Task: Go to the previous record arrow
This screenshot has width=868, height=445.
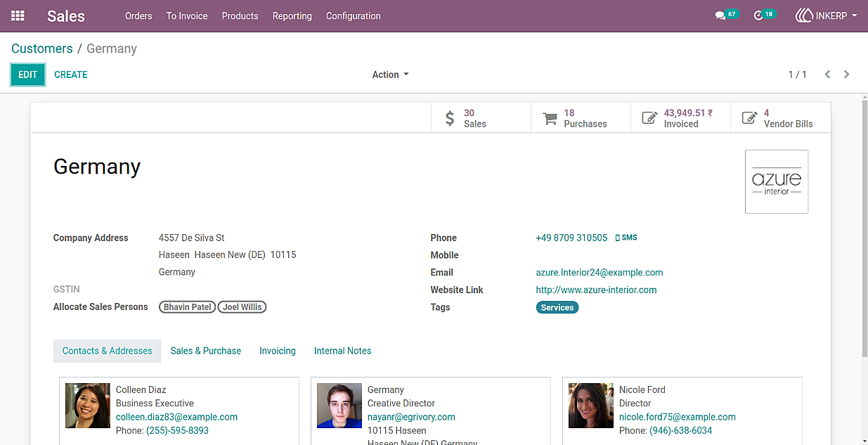Action: (827, 75)
